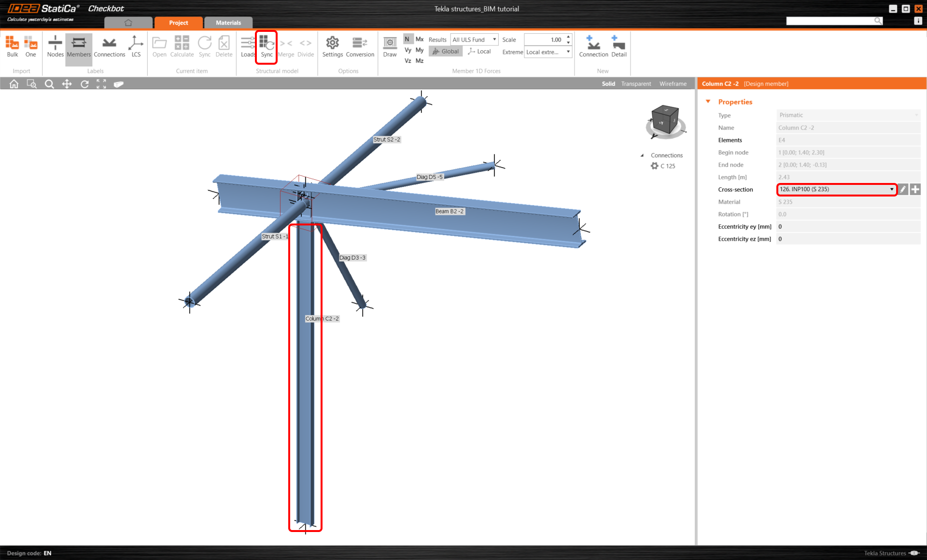Switch force display from Global to Local

(479, 51)
